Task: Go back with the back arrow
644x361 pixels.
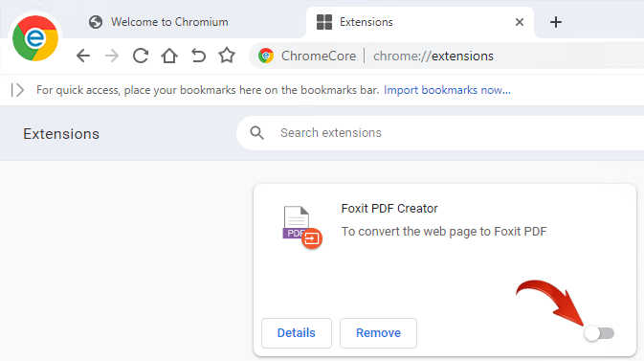Action: pos(83,56)
